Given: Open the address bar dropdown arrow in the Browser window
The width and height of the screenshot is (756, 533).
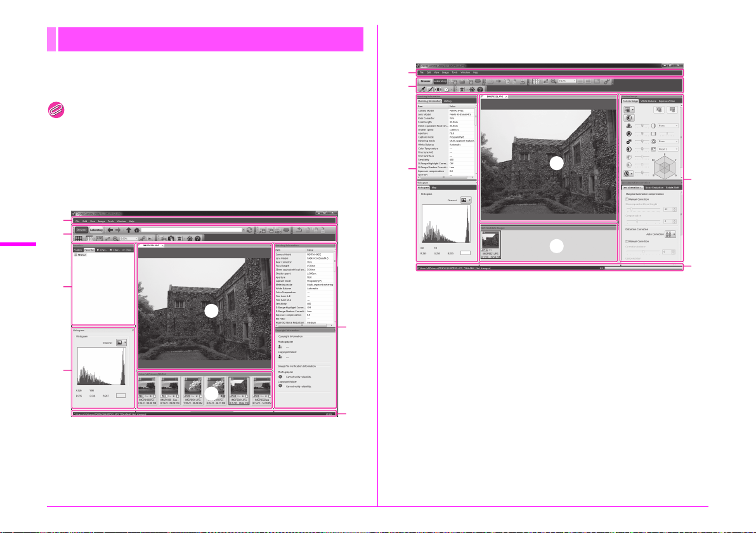Looking at the screenshot, I should [x=243, y=230].
